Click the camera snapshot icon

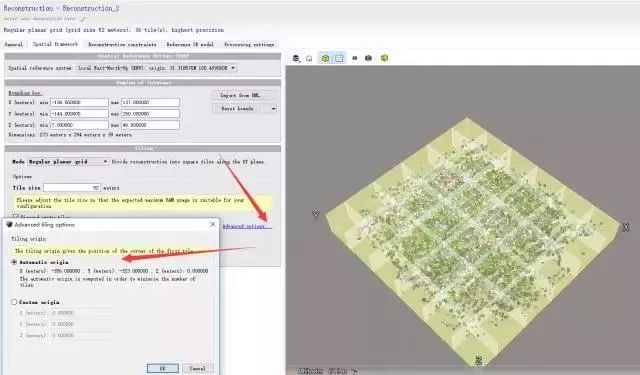[x=368, y=58]
